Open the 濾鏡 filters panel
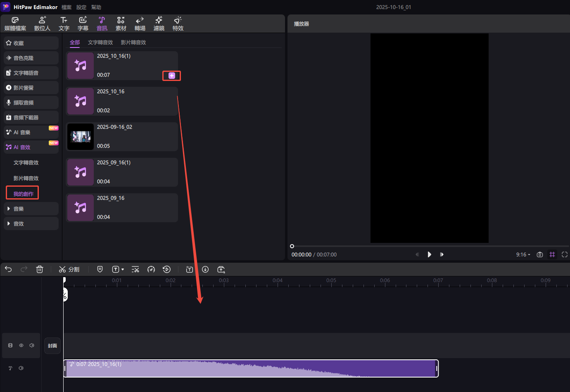Viewport: 570px width, 392px height. coord(159,24)
